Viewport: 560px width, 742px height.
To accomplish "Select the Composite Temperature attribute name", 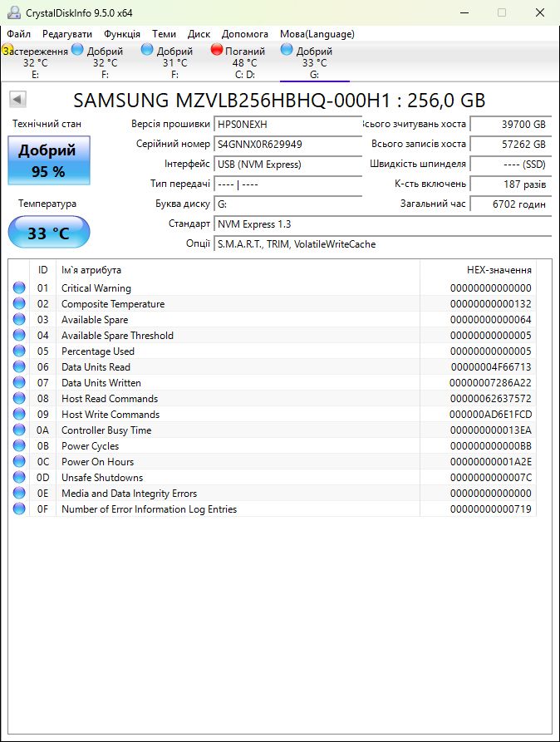I will pyautogui.click(x=113, y=304).
